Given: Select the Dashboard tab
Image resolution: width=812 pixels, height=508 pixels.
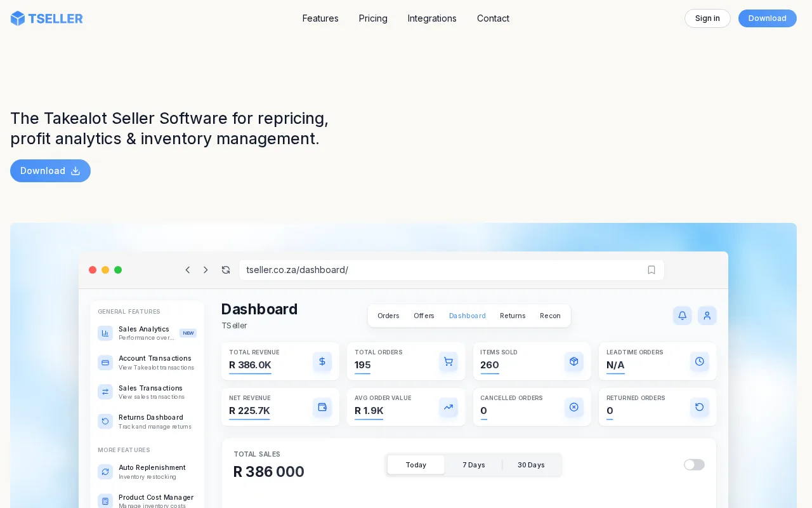Looking at the screenshot, I should coord(468,316).
